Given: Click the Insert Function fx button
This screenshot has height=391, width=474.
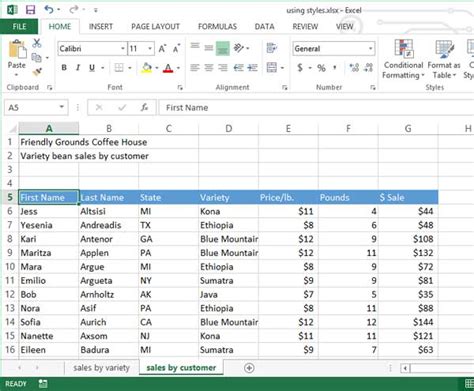Looking at the screenshot, I should (144, 107).
